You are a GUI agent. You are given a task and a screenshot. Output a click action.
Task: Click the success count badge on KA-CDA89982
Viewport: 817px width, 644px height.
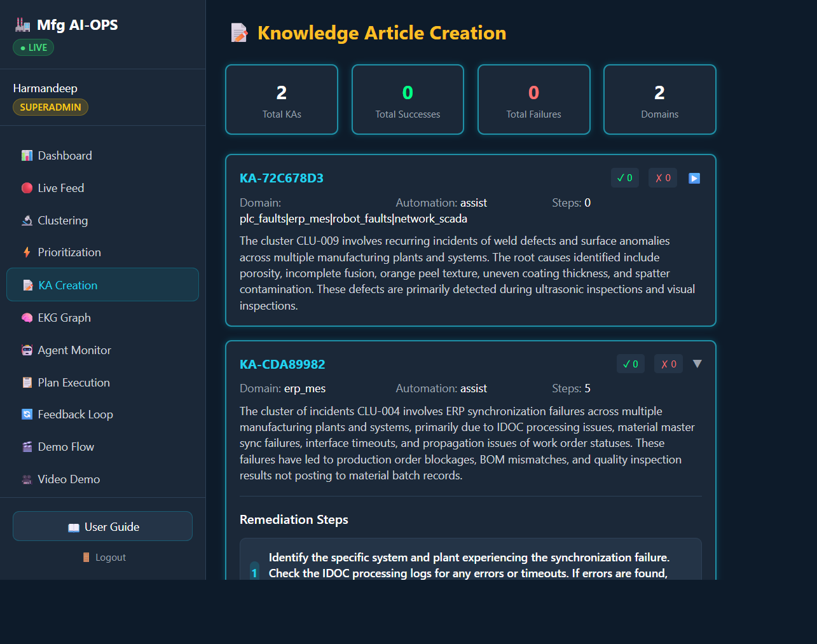click(631, 364)
